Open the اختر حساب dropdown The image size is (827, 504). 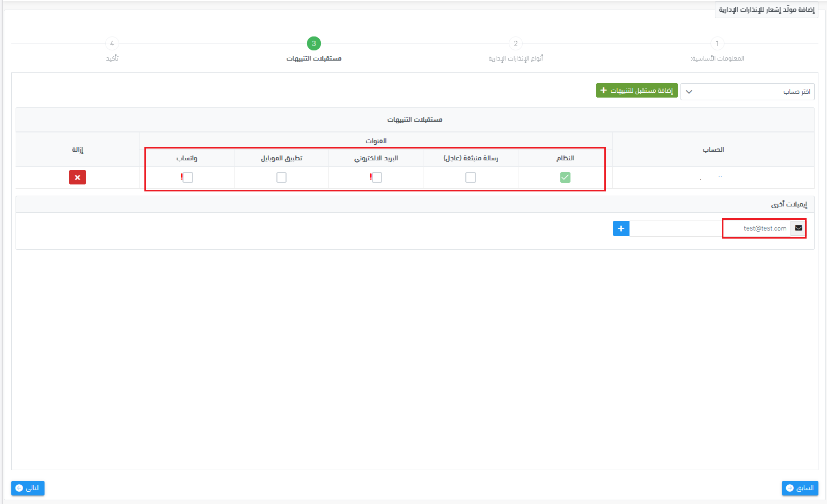(x=747, y=92)
